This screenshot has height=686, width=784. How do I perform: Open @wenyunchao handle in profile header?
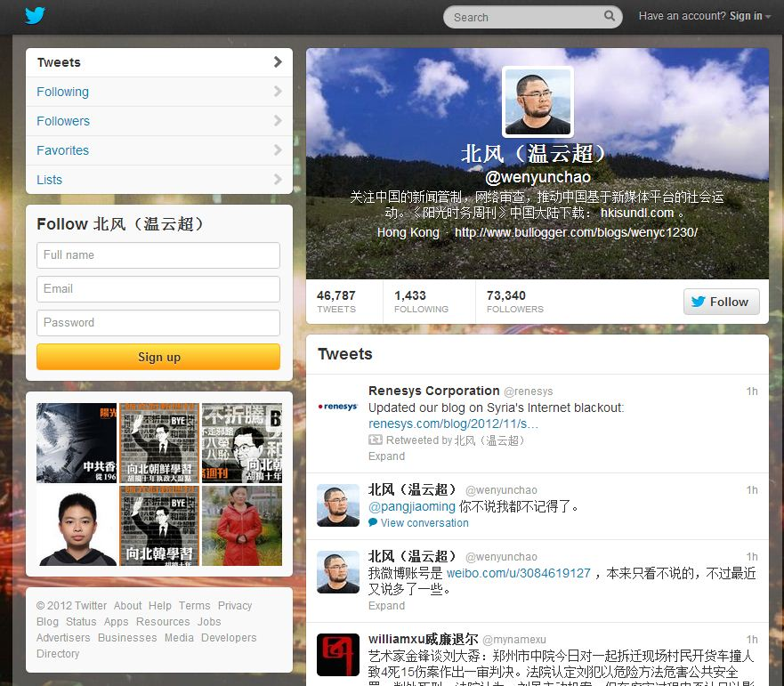pos(538,177)
